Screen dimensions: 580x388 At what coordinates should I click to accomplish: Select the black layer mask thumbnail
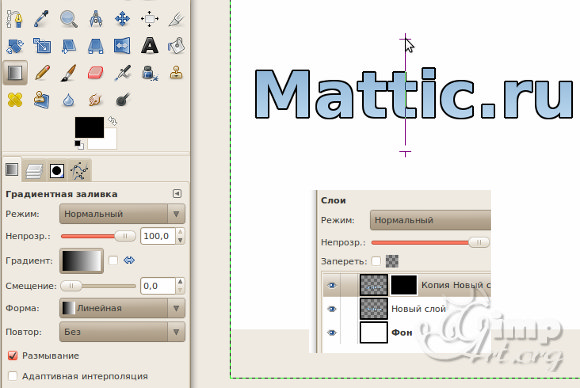pos(404,285)
